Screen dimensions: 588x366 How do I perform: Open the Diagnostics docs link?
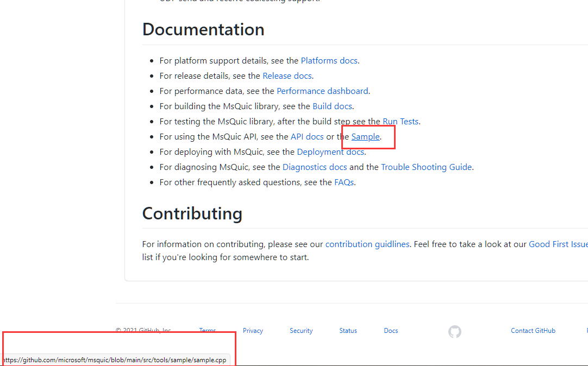315,167
